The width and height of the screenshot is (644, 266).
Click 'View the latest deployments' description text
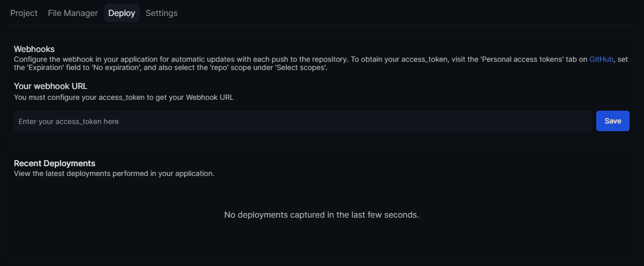[114, 173]
